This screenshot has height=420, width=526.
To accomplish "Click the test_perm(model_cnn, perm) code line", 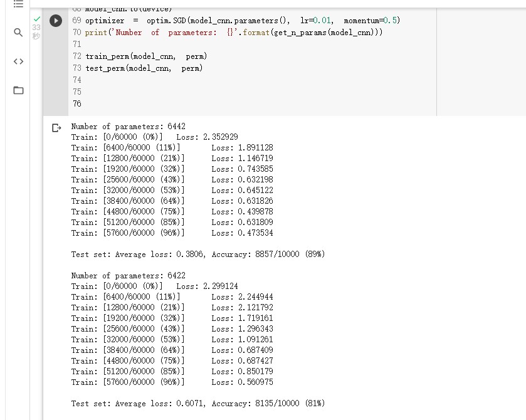I will pos(144,68).
